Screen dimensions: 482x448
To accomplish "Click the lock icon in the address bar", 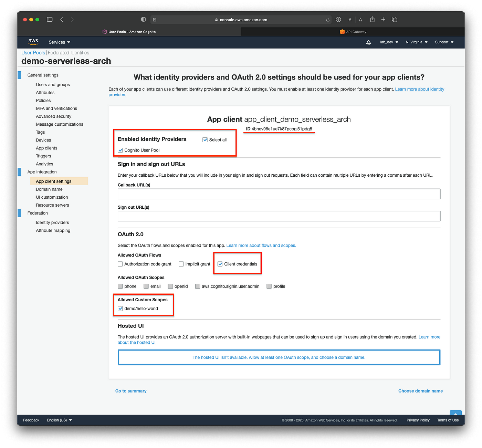I will tap(216, 20).
